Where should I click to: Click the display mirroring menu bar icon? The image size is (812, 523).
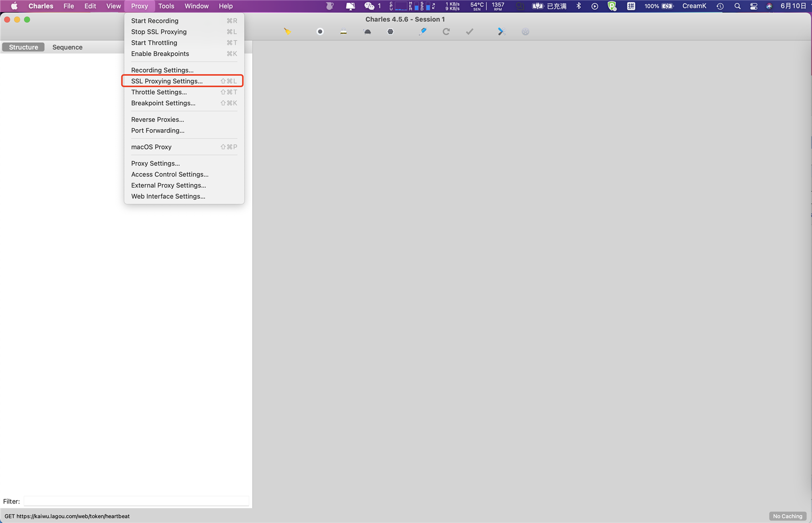click(350, 6)
